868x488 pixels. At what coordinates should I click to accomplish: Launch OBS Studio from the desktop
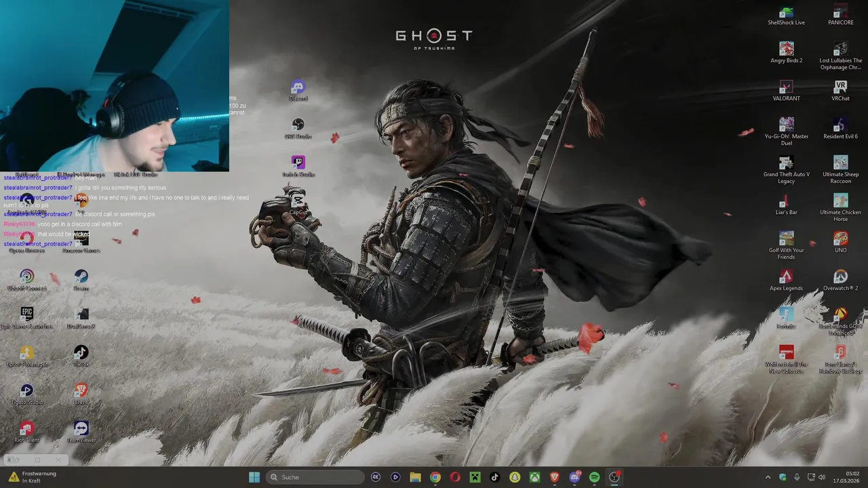(x=298, y=128)
